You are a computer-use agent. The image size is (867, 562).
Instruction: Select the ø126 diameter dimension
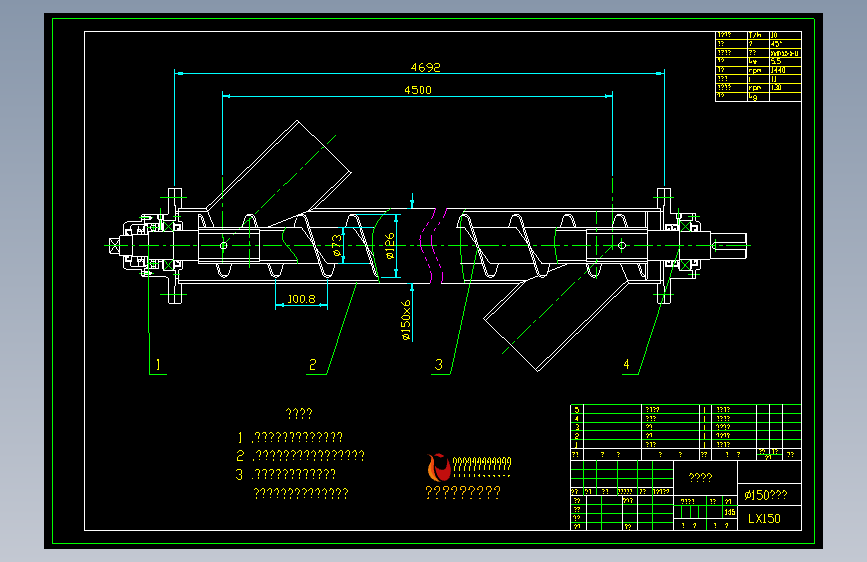coord(390,246)
